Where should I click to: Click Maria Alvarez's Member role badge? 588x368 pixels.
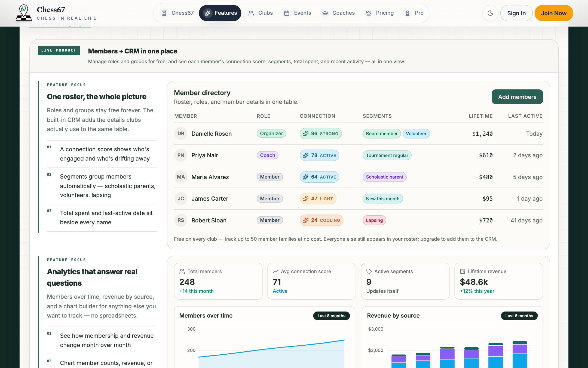(x=270, y=177)
